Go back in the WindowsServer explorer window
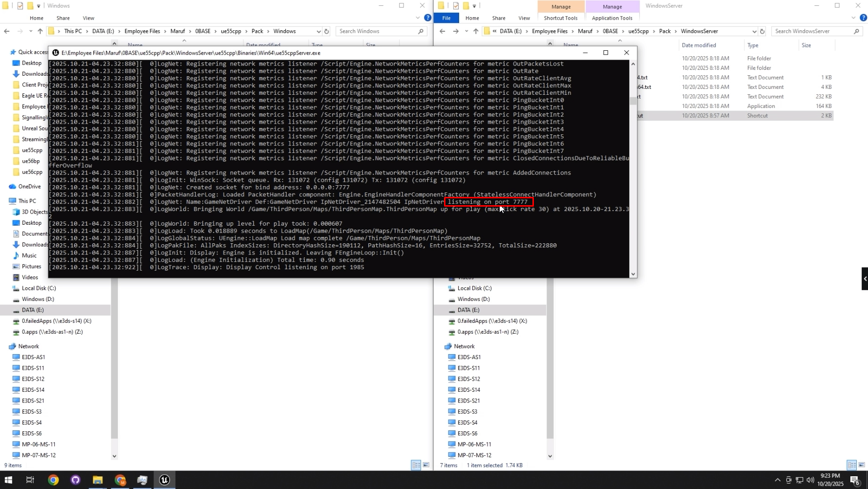The width and height of the screenshot is (868, 489). (x=443, y=31)
